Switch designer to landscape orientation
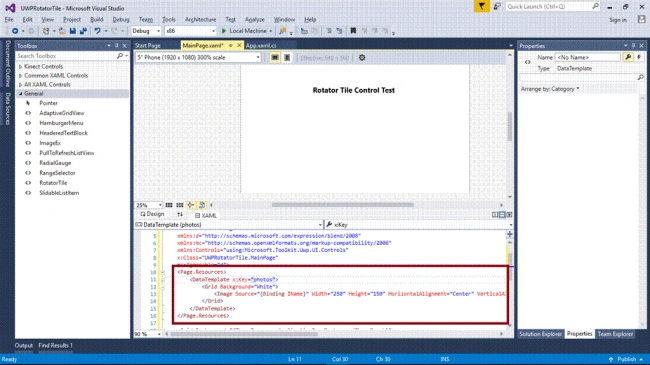 [x=274, y=58]
